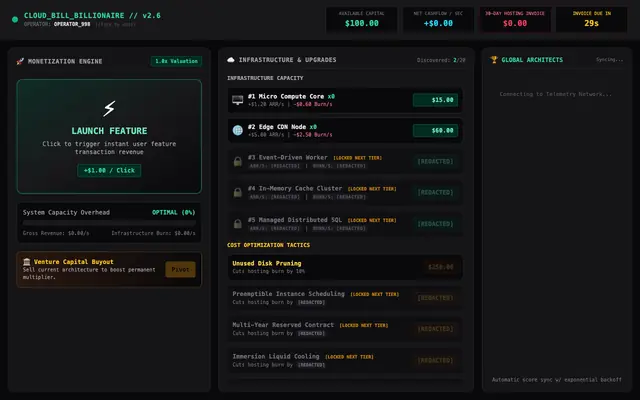Click the globe icon for Edge CDN Node

(238, 130)
